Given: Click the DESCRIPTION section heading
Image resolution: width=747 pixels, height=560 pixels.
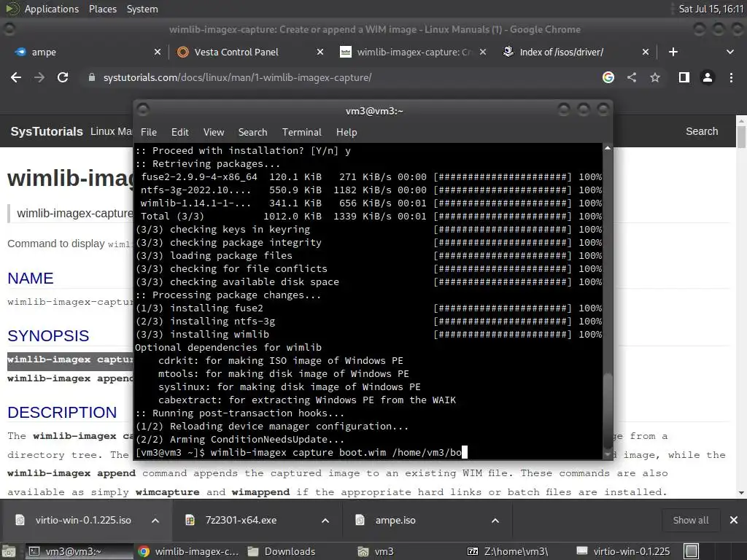Looking at the screenshot, I should click(x=62, y=413).
